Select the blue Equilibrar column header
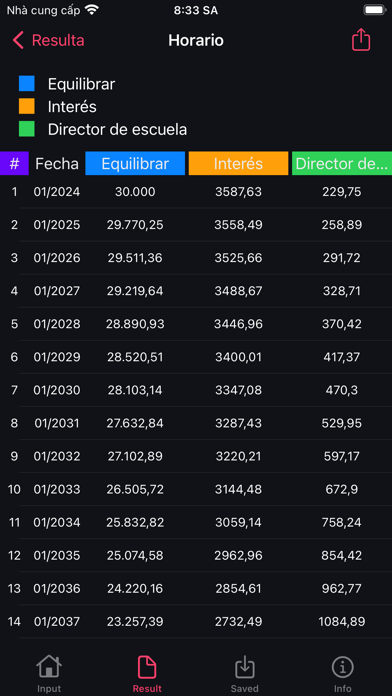 click(x=135, y=163)
